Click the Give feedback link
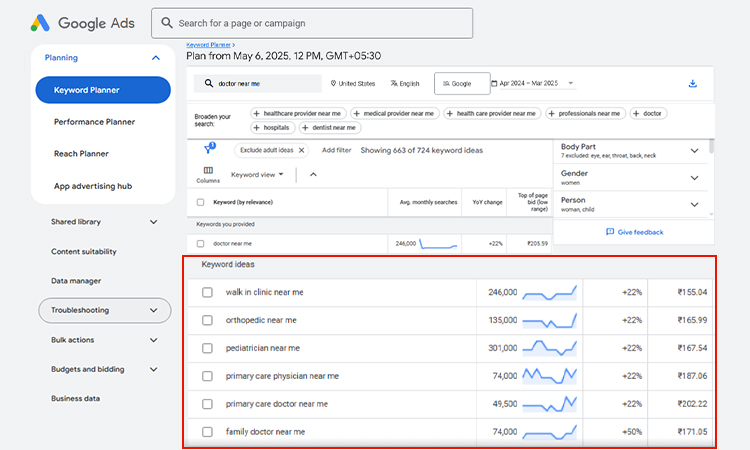Image resolution: width=750 pixels, height=450 pixels. (634, 232)
